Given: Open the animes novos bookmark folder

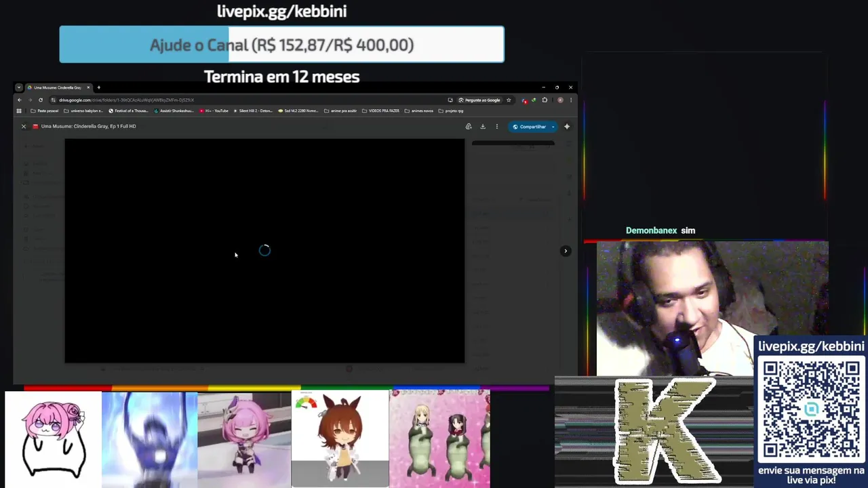Looking at the screenshot, I should [418, 110].
